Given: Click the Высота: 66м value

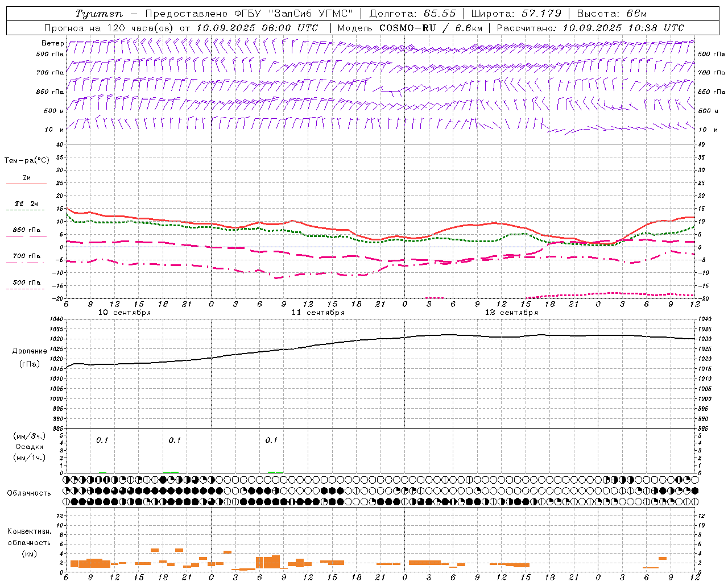Looking at the screenshot, I should (x=611, y=14).
